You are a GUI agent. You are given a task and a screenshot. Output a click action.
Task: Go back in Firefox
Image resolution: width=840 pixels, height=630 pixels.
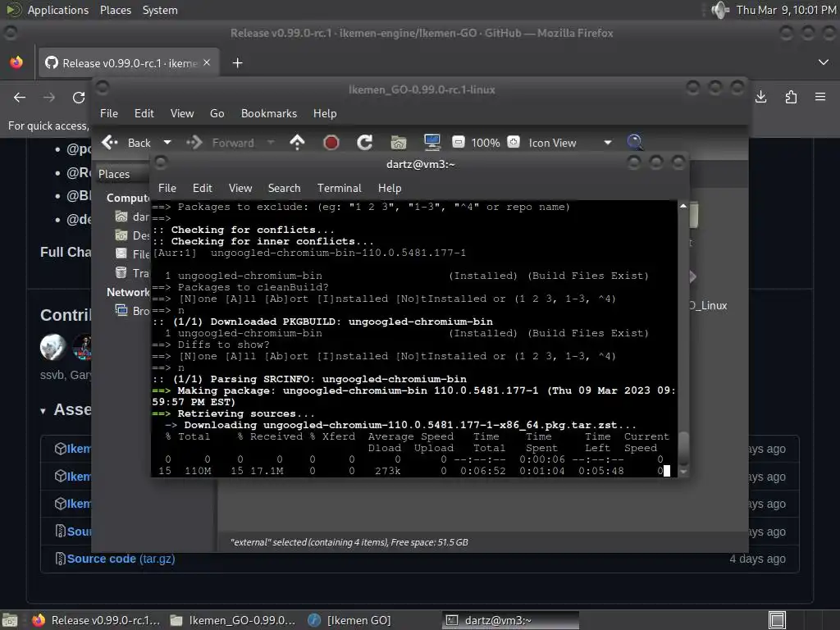click(x=20, y=98)
